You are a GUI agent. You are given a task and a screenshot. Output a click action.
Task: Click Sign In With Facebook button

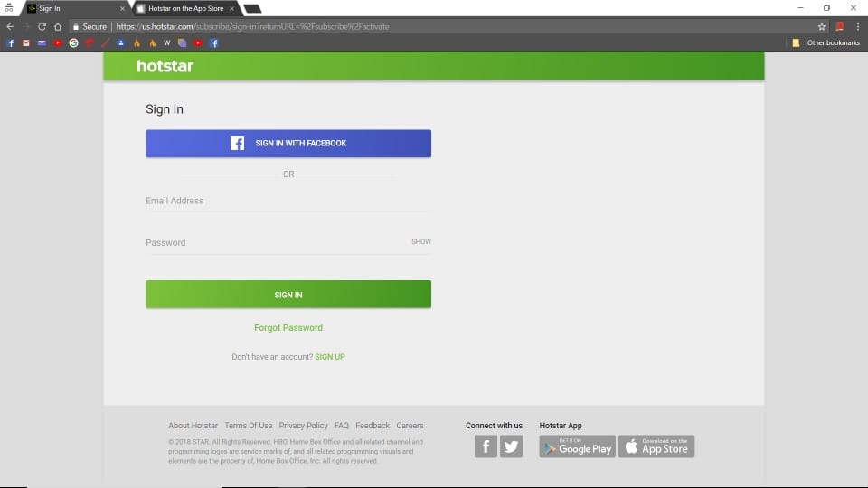coord(288,144)
